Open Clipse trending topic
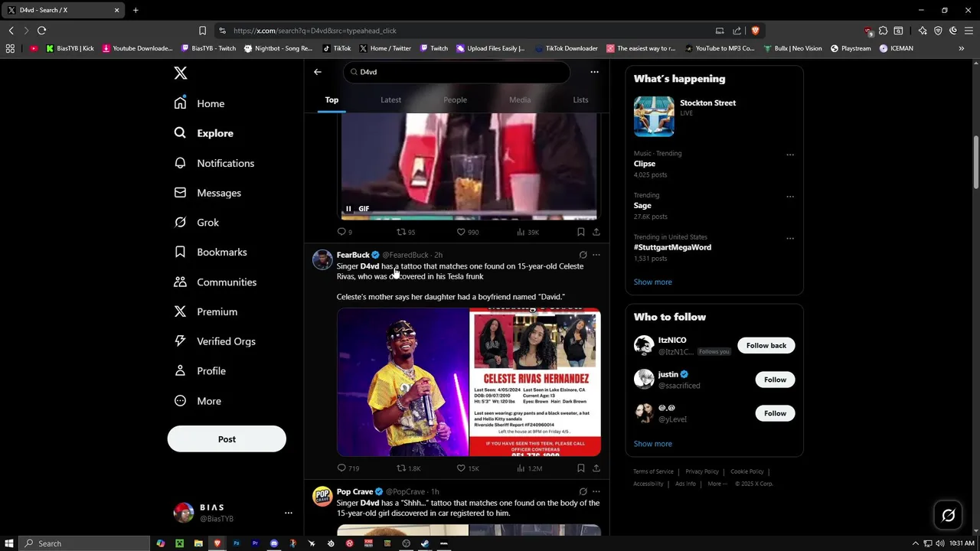Screen dimensions: 980x551 pos(645,164)
